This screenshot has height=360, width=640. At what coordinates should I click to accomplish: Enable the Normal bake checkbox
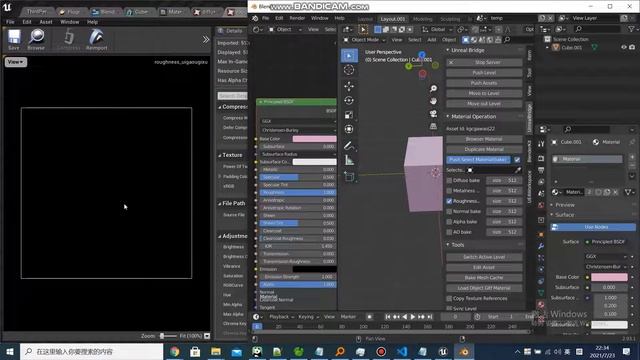(x=449, y=211)
